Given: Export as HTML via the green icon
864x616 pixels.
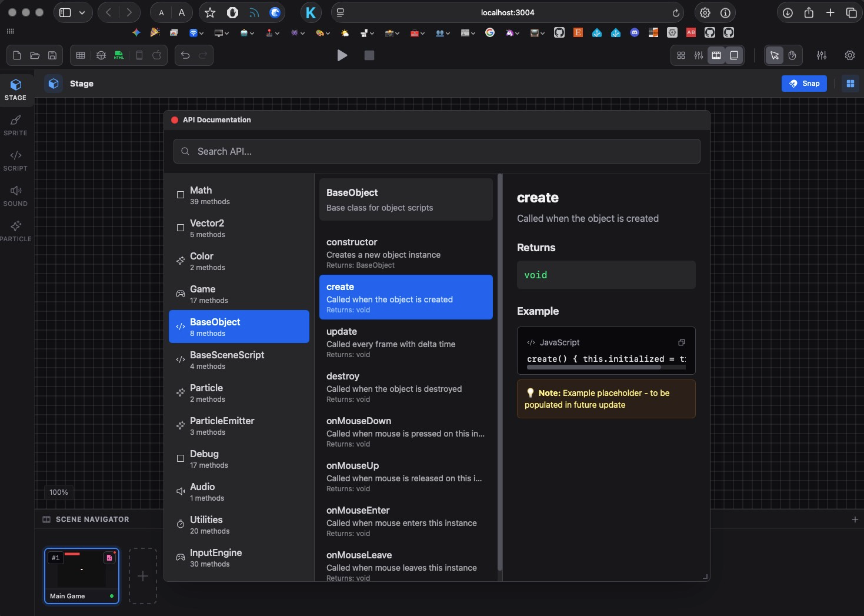Looking at the screenshot, I should pos(119,55).
